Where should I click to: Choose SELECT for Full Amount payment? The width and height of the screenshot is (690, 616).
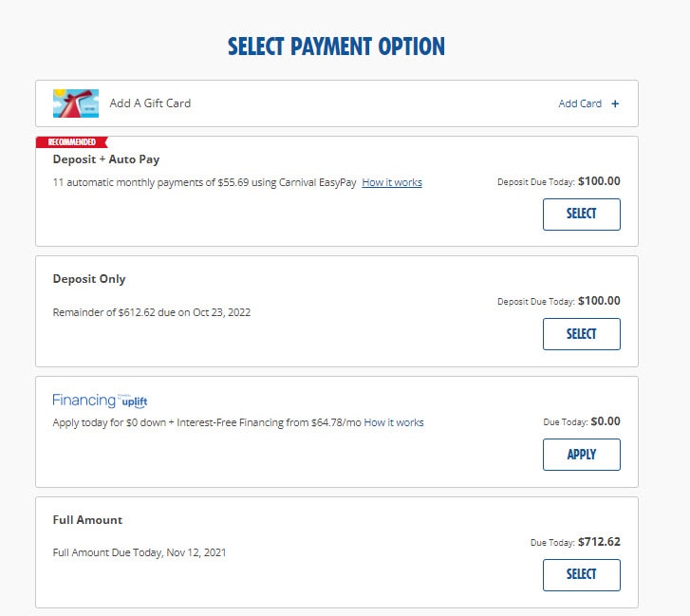pos(581,574)
